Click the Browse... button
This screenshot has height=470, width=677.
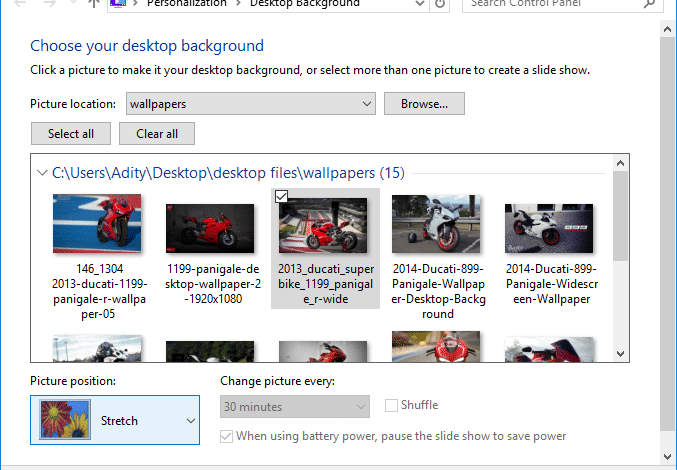[x=424, y=104]
